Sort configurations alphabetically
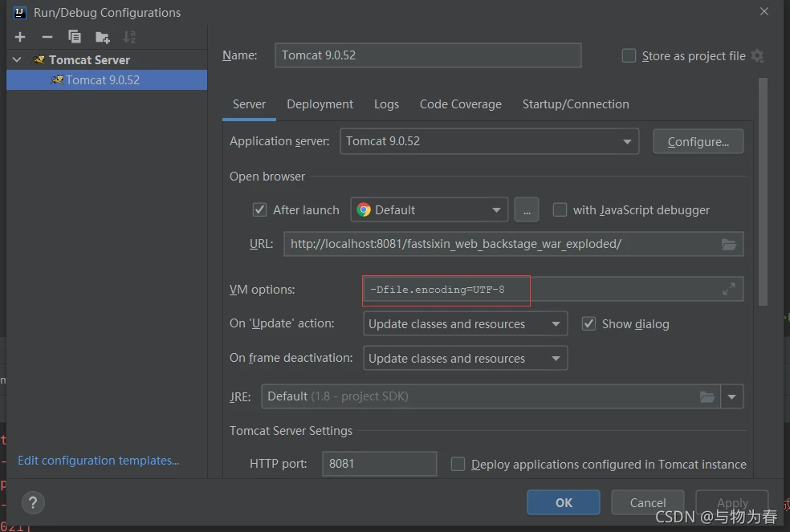The image size is (790, 532). (129, 37)
